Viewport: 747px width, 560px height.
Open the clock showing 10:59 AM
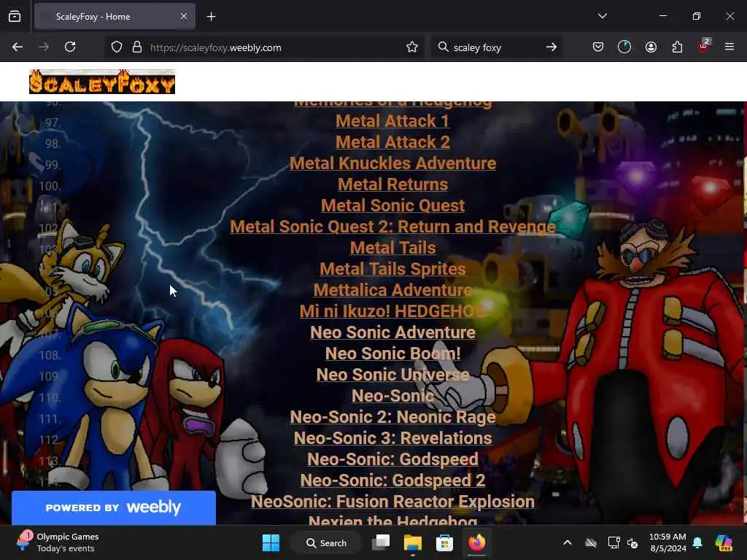667,542
